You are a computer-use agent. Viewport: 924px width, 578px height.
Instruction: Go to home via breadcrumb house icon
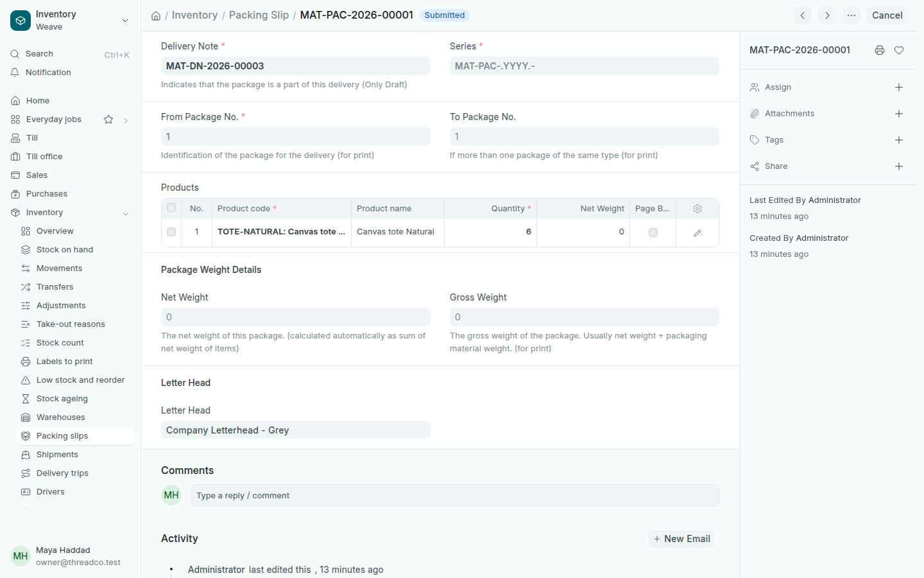pyautogui.click(x=156, y=15)
